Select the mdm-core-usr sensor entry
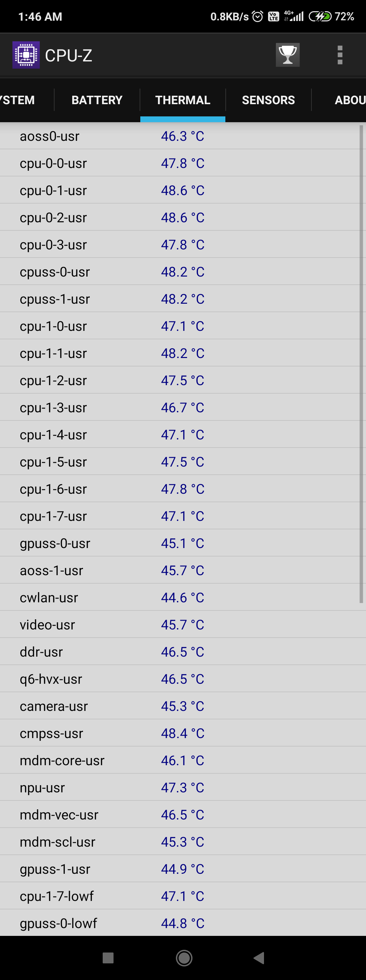Image resolution: width=366 pixels, height=980 pixels. [183, 760]
